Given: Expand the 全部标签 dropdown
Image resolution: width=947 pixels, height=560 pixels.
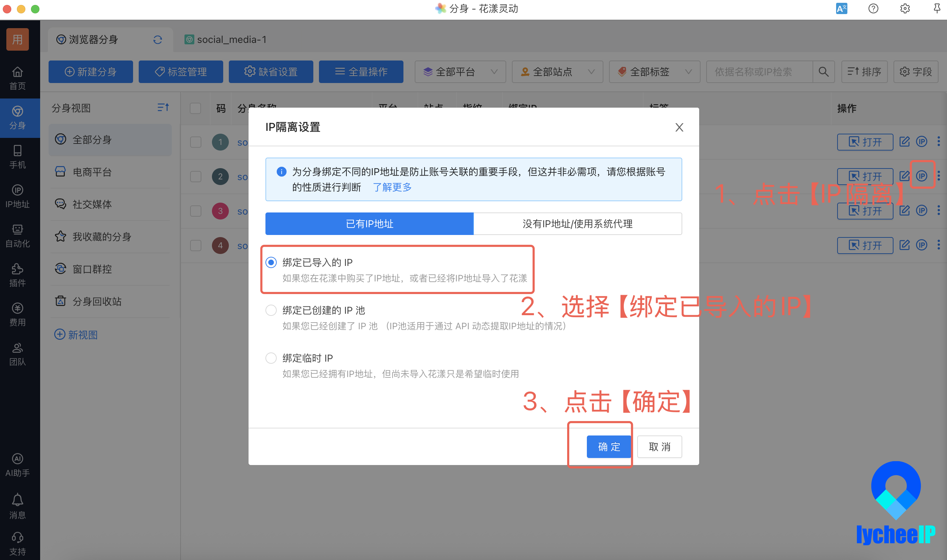Looking at the screenshot, I should [654, 72].
